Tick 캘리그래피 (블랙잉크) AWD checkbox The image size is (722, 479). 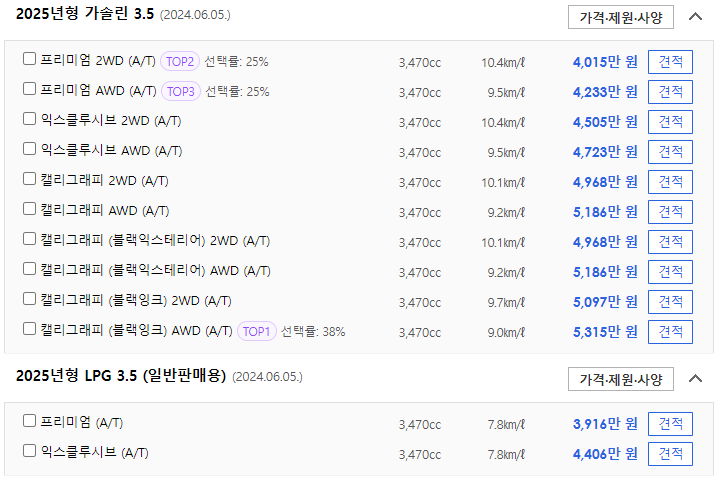coord(29,328)
